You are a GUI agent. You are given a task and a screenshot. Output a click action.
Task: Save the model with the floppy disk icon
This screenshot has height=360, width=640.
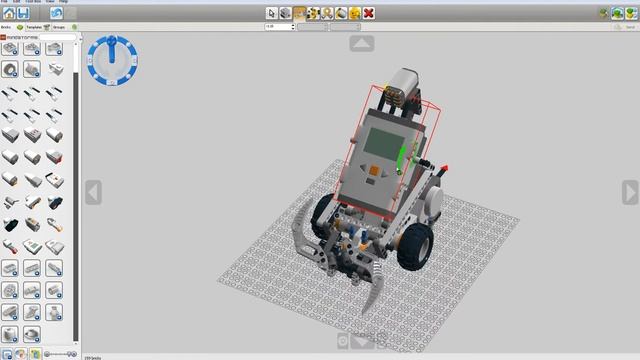pos(23,13)
